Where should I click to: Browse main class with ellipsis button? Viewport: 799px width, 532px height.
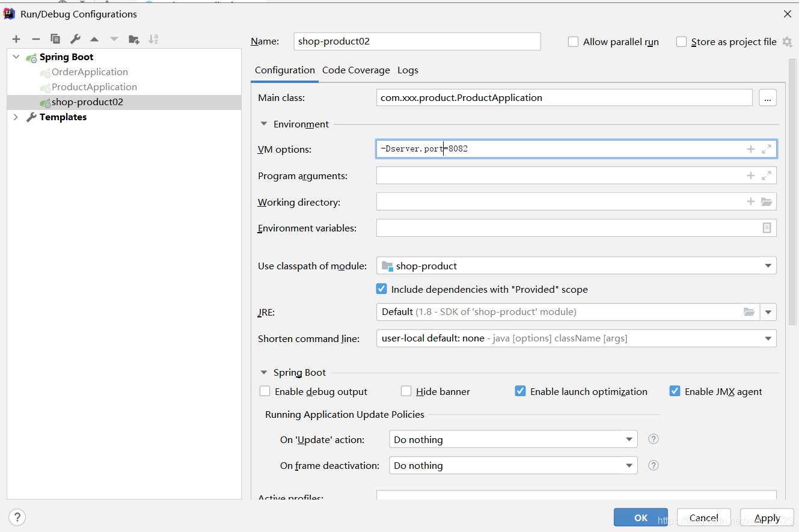(x=768, y=97)
